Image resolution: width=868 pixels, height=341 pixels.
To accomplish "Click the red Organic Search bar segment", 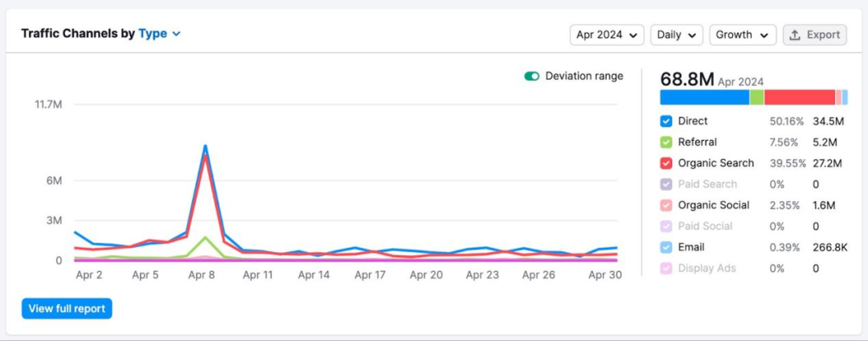I will point(799,97).
